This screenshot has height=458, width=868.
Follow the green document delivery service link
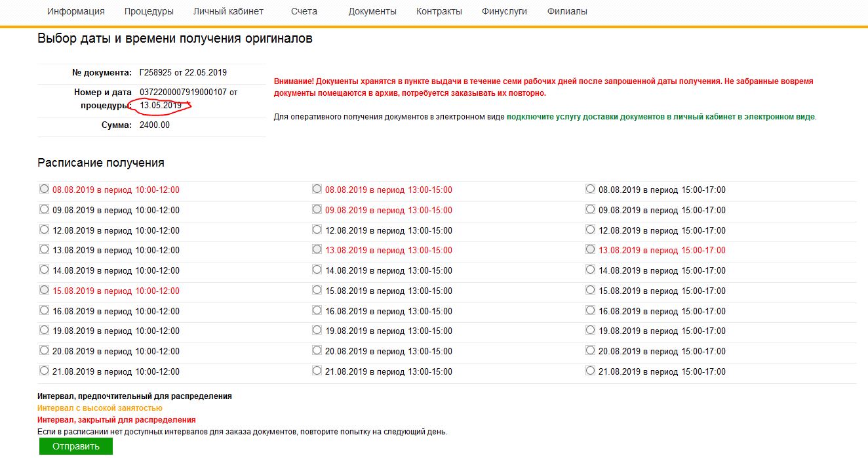click(661, 117)
